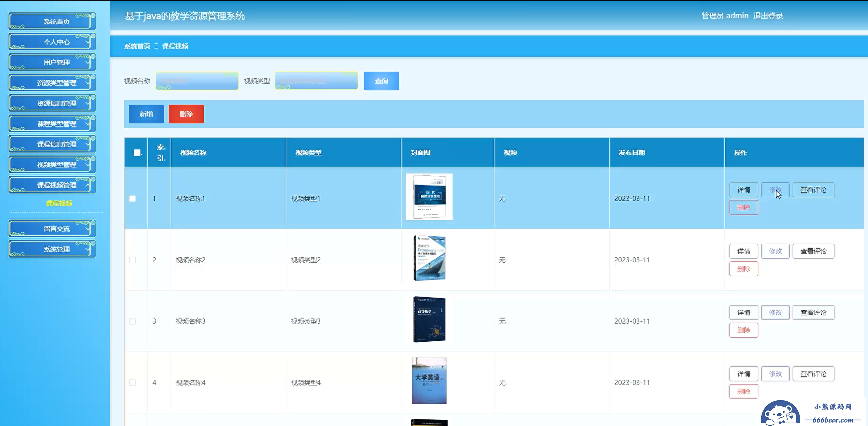Click 修改 for 视频名称3

[775, 312]
